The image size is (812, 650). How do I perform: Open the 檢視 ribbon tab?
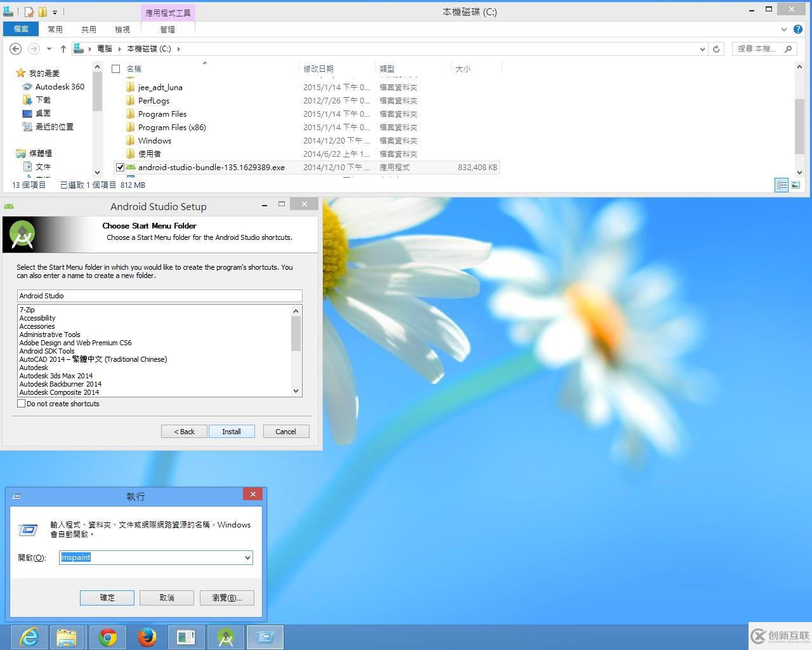[122, 29]
